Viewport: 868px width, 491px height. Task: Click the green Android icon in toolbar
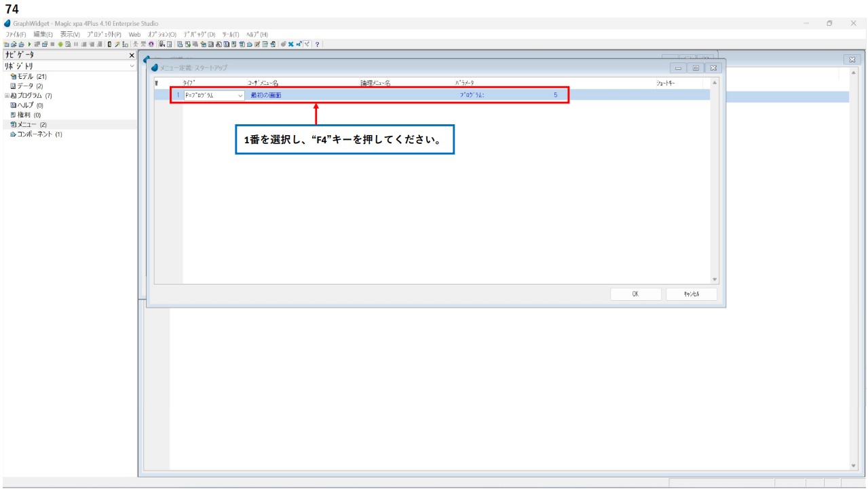(60, 44)
